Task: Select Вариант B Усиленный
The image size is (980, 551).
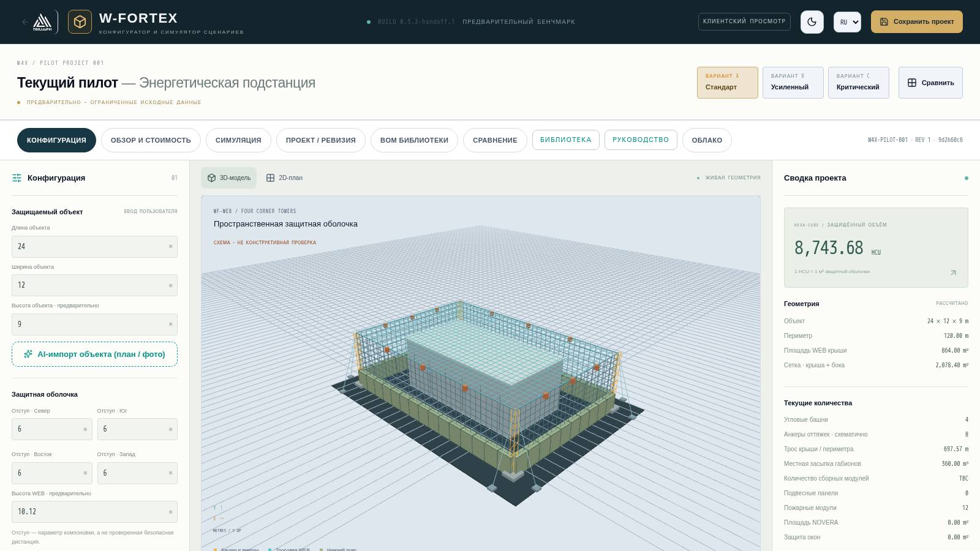Action: (x=793, y=83)
